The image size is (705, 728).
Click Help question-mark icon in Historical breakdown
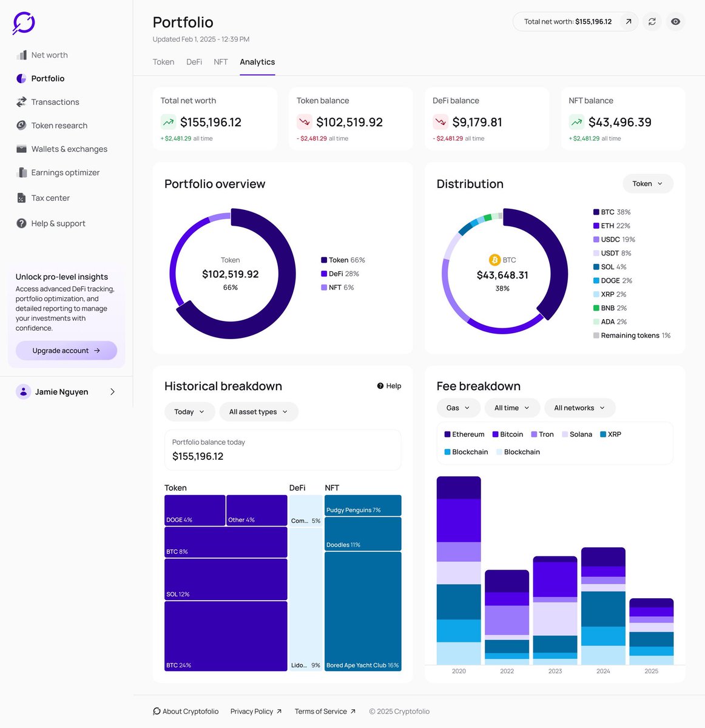[x=380, y=386]
